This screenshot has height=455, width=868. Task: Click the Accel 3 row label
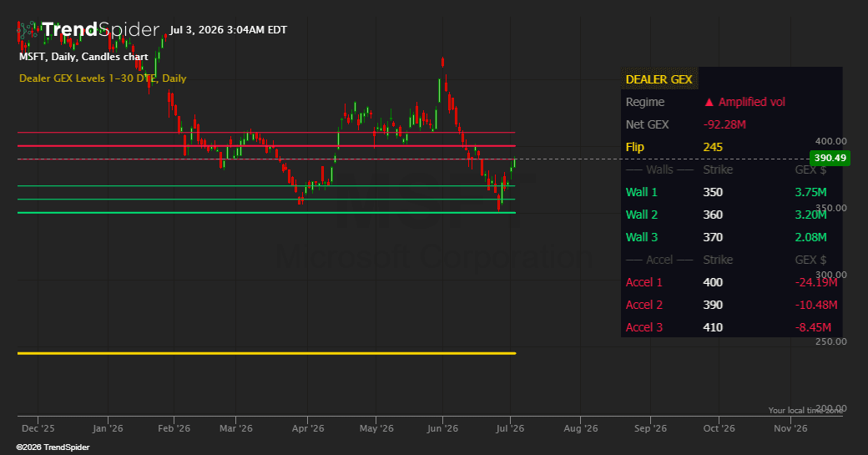coord(643,328)
